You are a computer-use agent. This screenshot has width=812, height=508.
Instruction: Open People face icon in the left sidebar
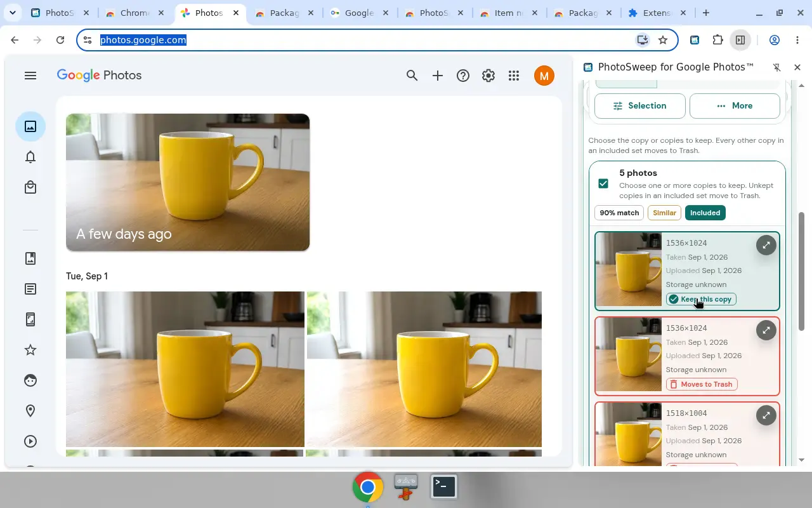[x=30, y=380]
